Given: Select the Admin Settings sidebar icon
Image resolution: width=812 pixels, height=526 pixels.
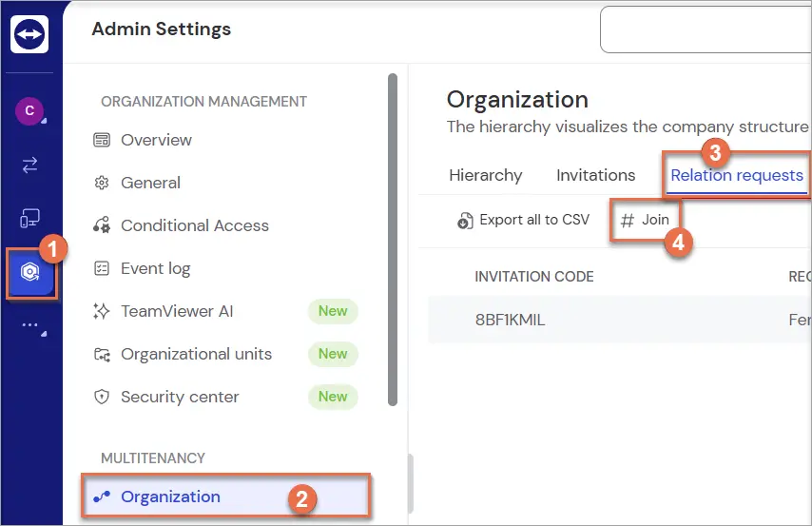Looking at the screenshot, I should (30, 272).
